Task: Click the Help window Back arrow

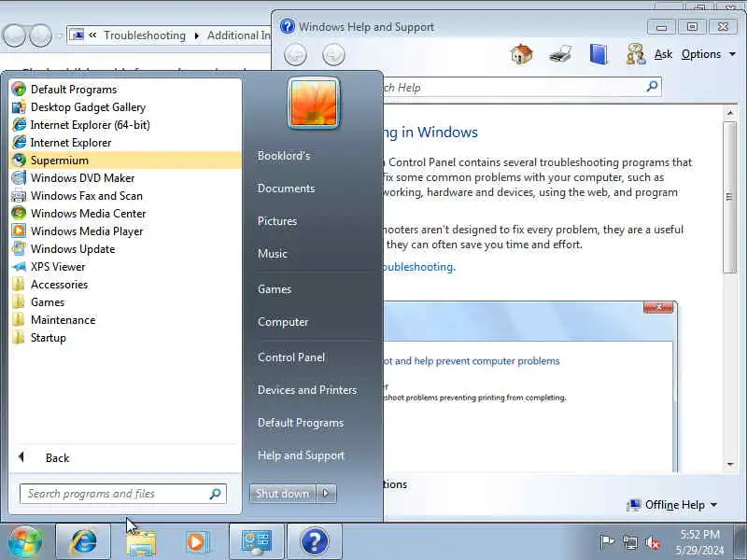Action: [x=295, y=54]
